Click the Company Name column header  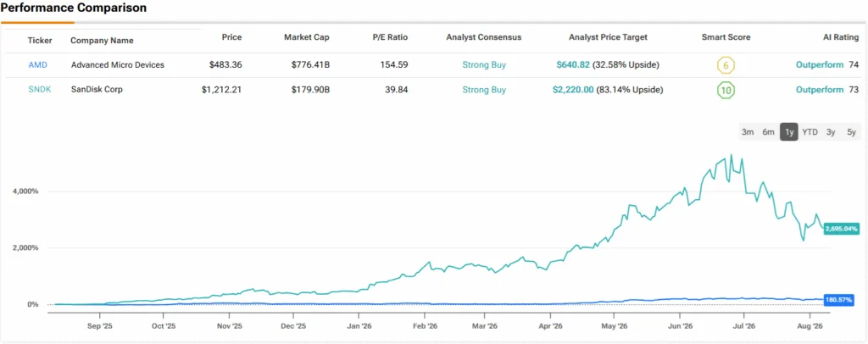coord(102,41)
